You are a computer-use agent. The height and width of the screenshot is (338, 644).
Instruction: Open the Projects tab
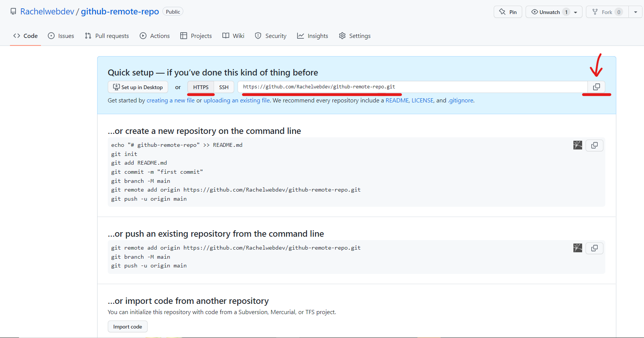(196, 36)
